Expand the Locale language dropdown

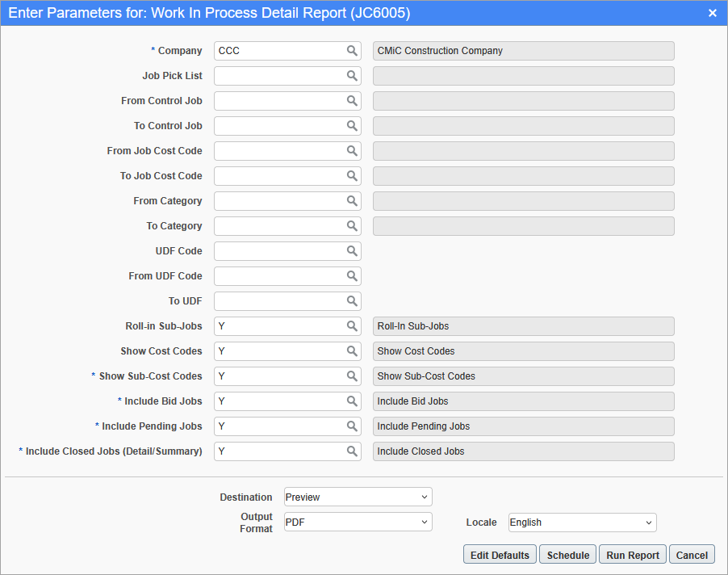point(582,523)
